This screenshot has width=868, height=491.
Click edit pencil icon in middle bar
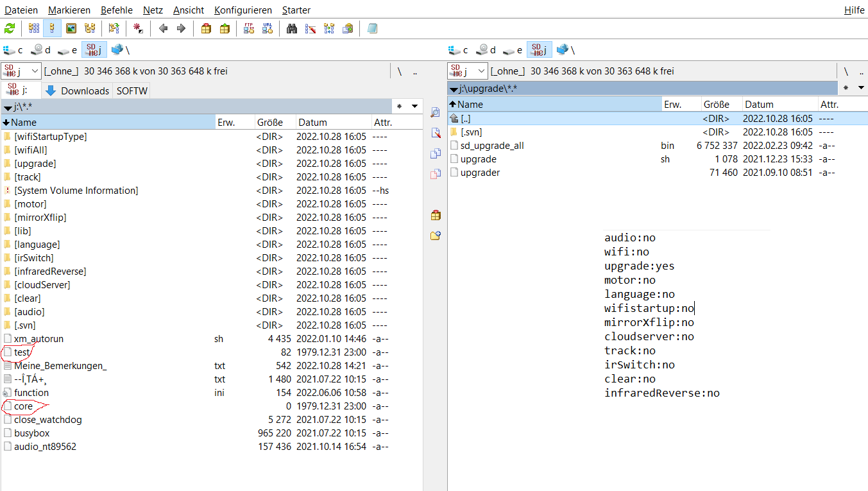(436, 133)
